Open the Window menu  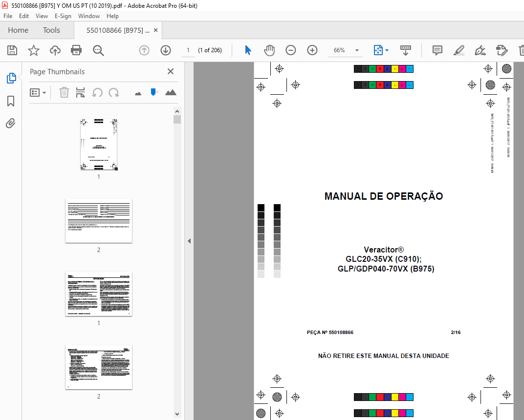click(89, 16)
